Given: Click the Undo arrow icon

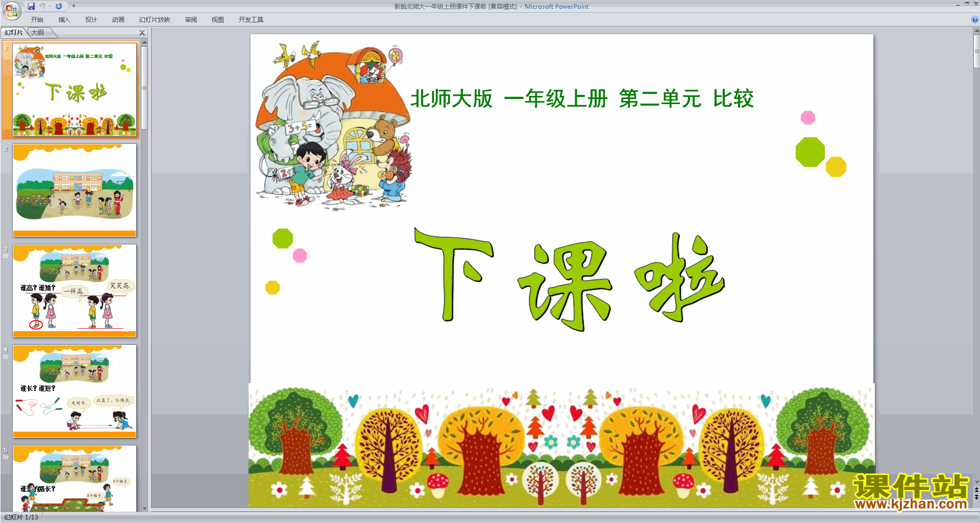Looking at the screenshot, I should click(x=42, y=6).
